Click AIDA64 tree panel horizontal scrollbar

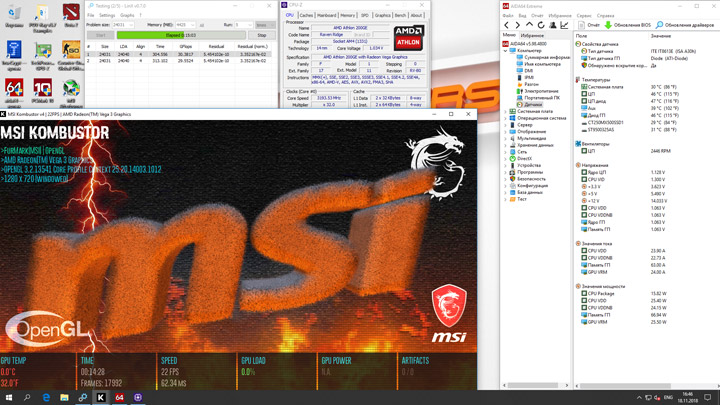[x=535, y=386]
